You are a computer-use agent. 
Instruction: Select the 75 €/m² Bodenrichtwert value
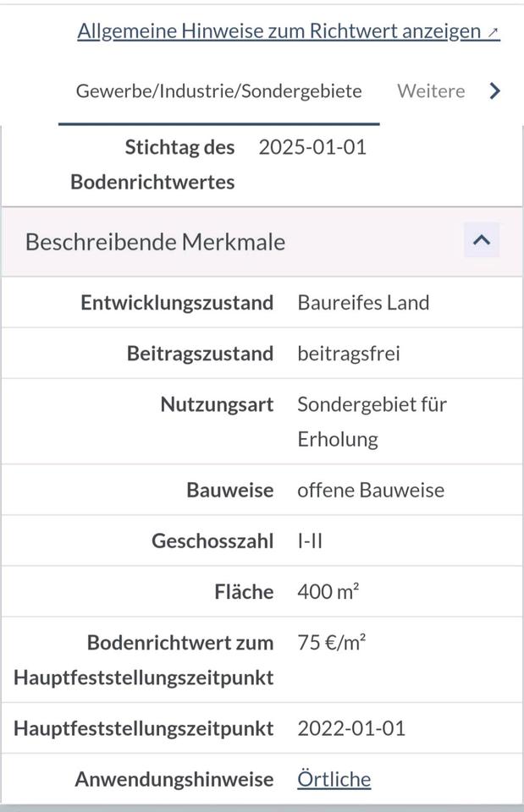331,643
